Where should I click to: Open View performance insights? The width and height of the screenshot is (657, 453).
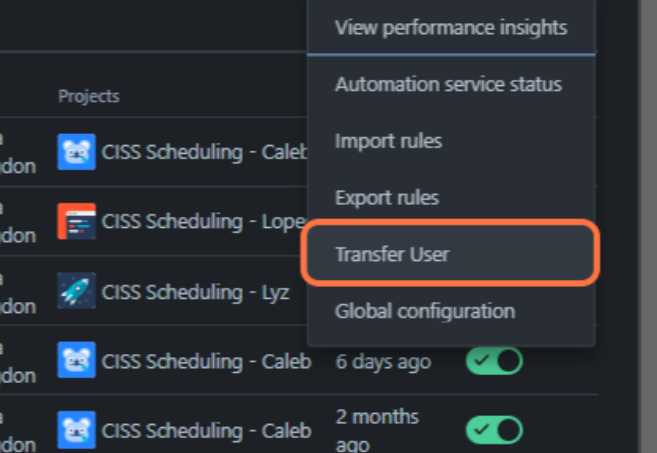[x=451, y=28]
